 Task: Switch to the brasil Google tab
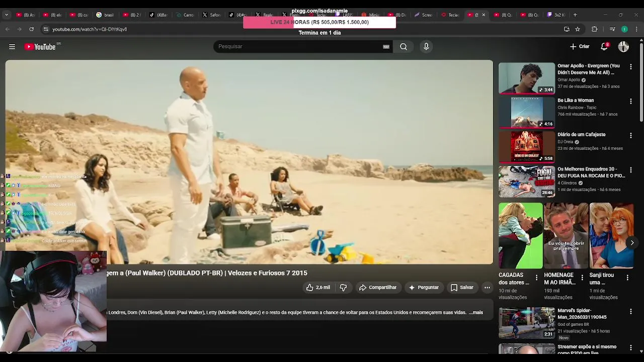(105, 15)
